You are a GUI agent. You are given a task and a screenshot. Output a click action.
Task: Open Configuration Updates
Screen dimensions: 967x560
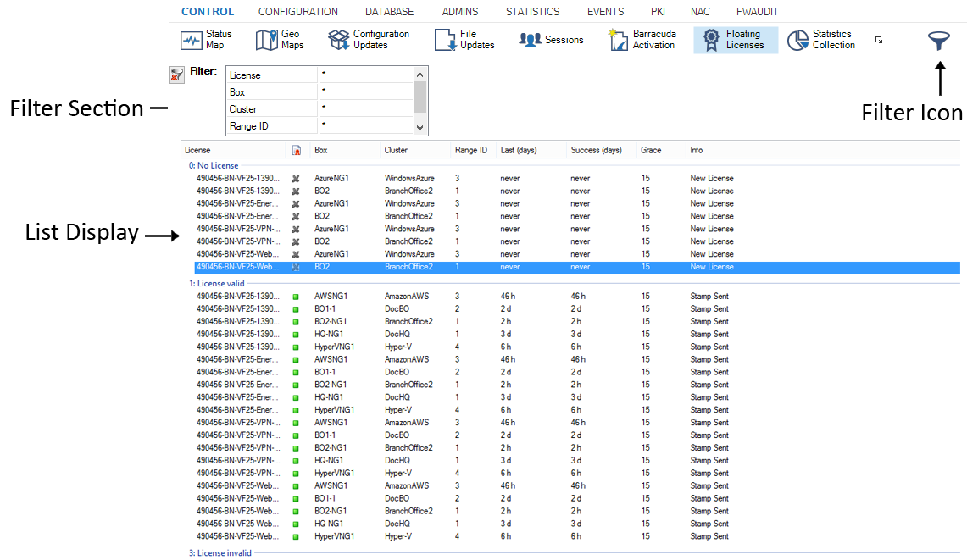point(369,40)
